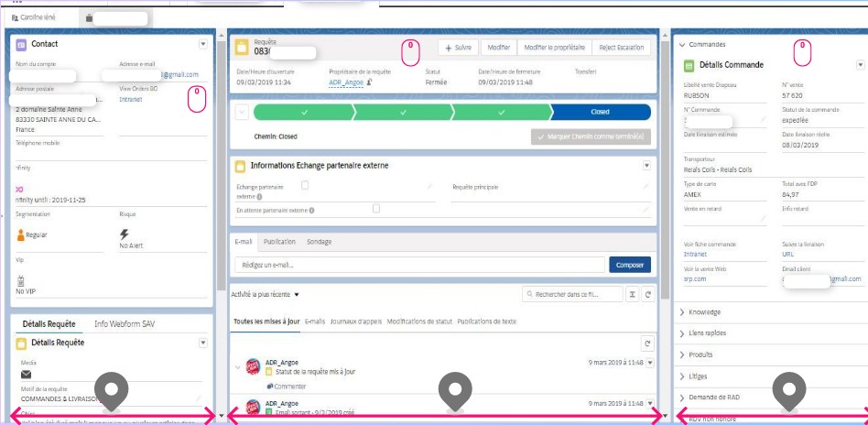
Task: Click the yellow Requête case icon
Action: pyautogui.click(x=242, y=47)
